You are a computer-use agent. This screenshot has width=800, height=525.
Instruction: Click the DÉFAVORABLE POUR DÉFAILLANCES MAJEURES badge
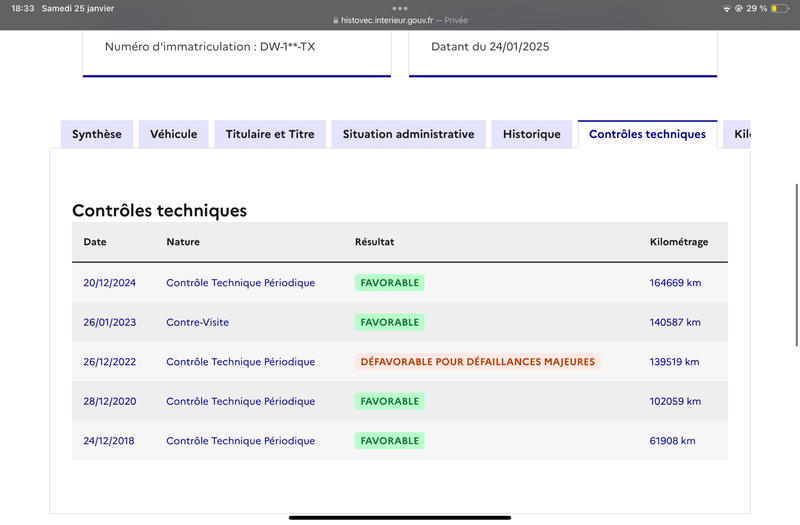click(x=478, y=362)
